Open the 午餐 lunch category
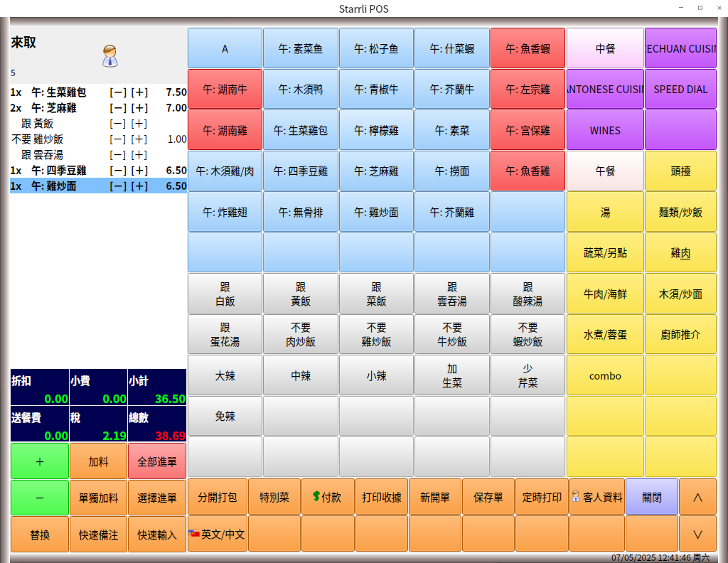Screen dimensions: 728x563 click(x=605, y=171)
